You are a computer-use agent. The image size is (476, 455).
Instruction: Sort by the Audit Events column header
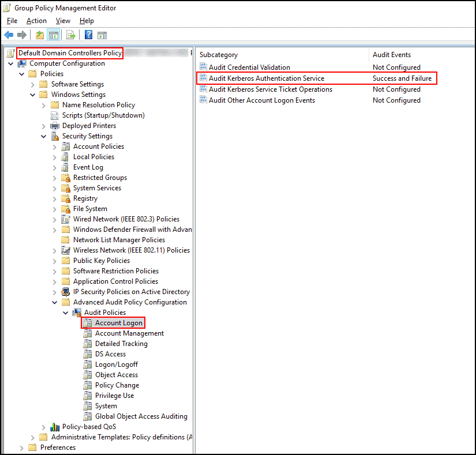click(x=392, y=55)
